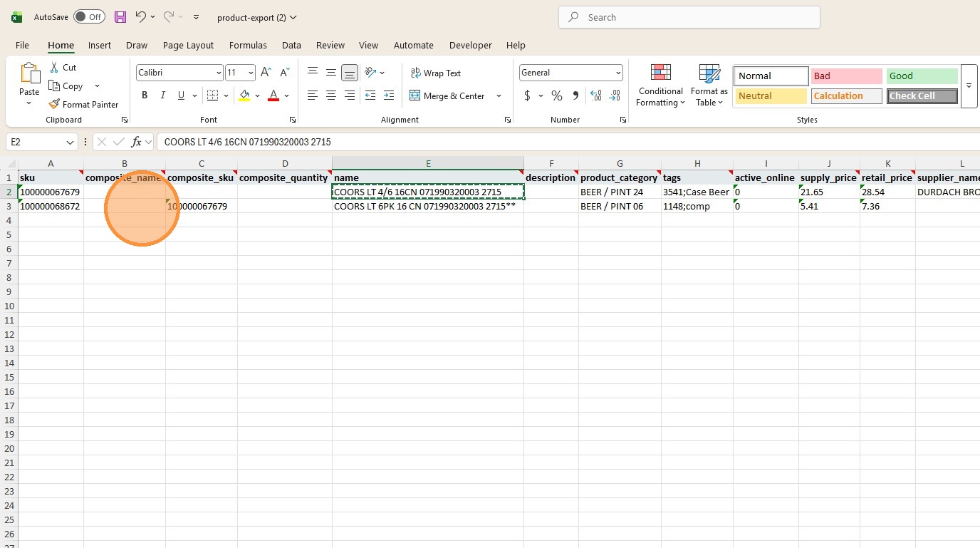
Task: Open the View tab
Action: point(368,45)
